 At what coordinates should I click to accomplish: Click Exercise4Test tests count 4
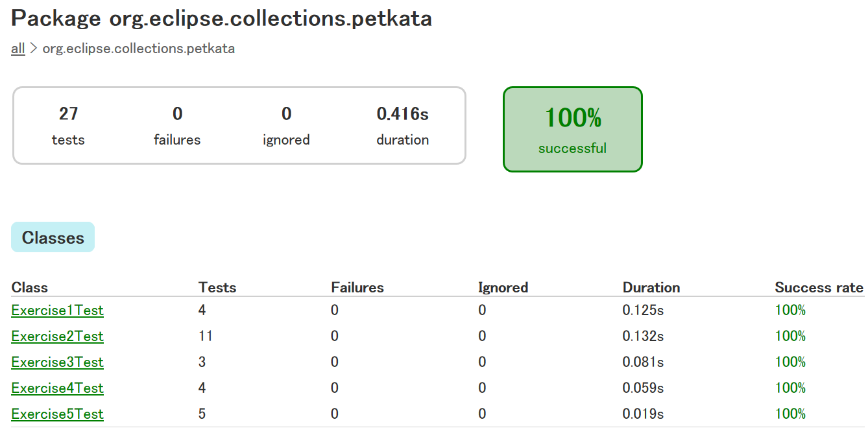pyautogui.click(x=202, y=388)
